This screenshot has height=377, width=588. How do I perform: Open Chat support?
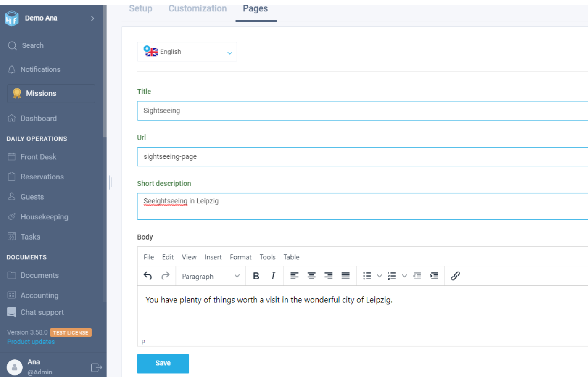tap(36, 312)
